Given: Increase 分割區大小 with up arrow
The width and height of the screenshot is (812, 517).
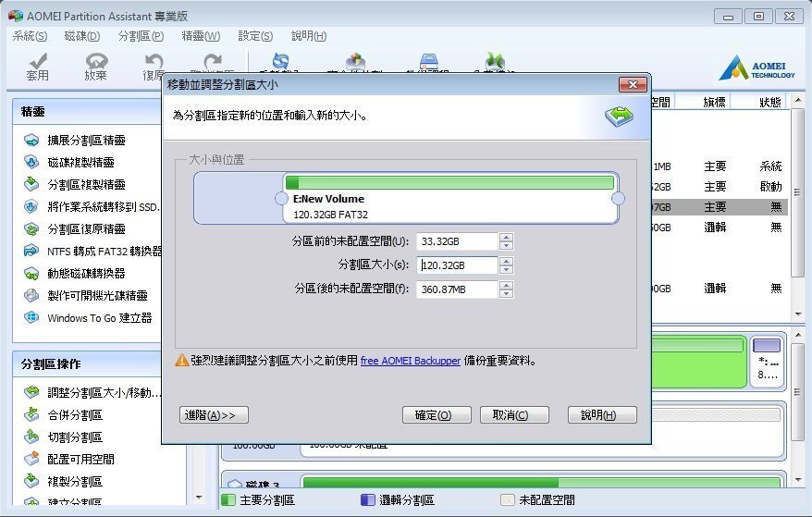Looking at the screenshot, I should click(507, 261).
